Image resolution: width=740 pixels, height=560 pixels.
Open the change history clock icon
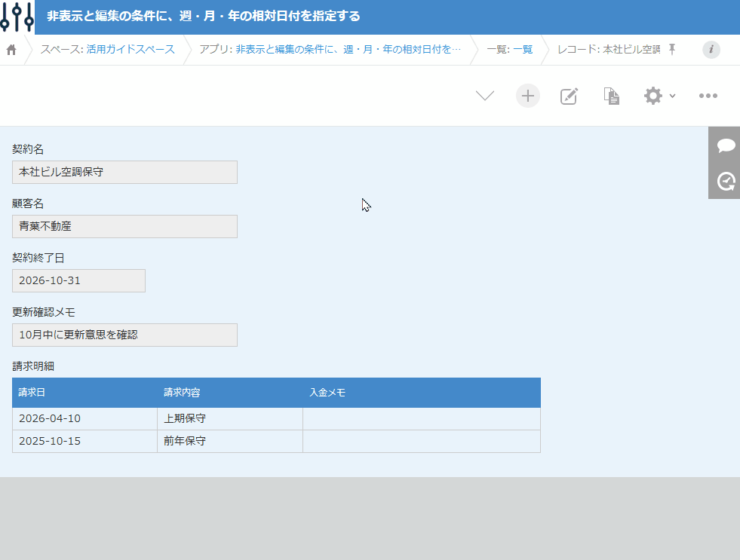coord(726,182)
